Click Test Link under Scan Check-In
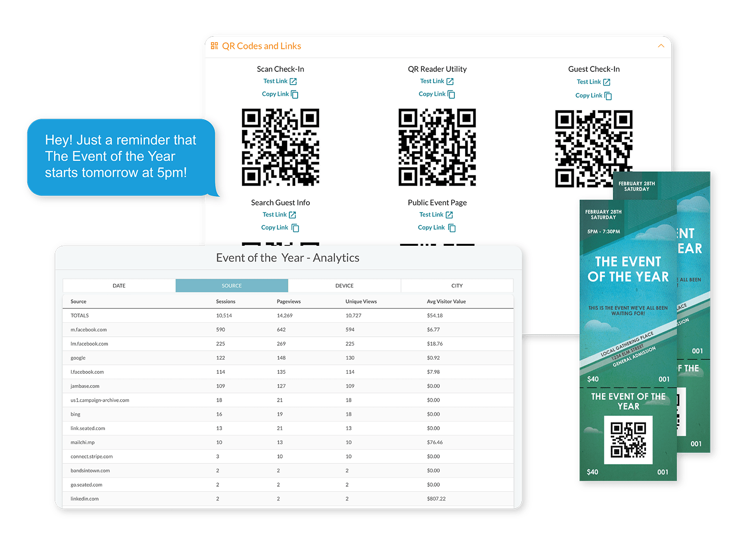The width and height of the screenshot is (733, 560). 275,81
